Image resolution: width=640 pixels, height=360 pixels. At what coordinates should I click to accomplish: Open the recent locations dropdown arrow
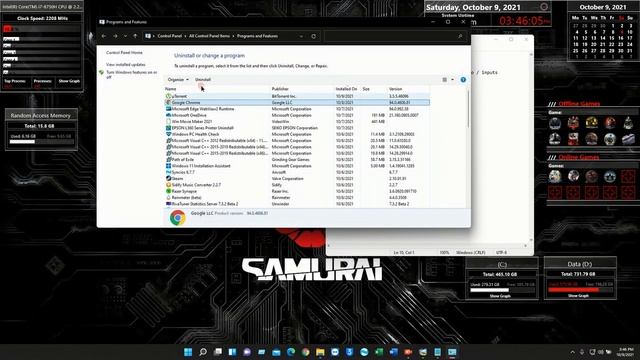click(x=125, y=36)
